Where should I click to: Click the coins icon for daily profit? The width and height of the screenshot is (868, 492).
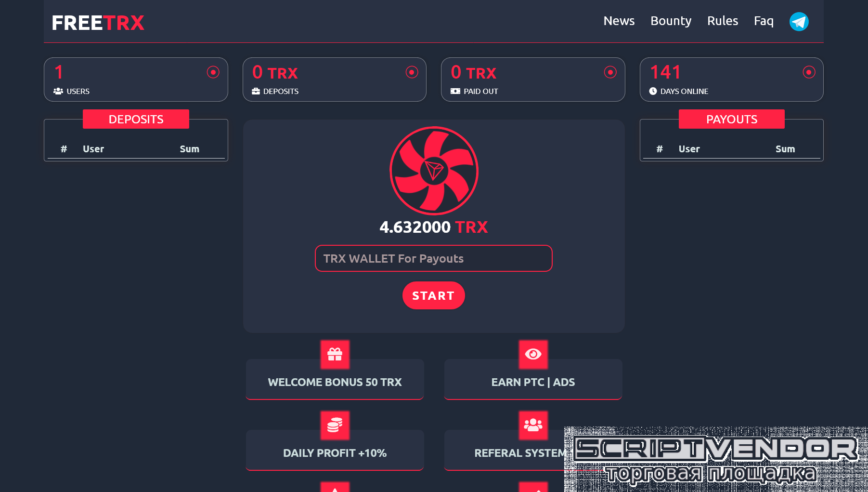[335, 425]
